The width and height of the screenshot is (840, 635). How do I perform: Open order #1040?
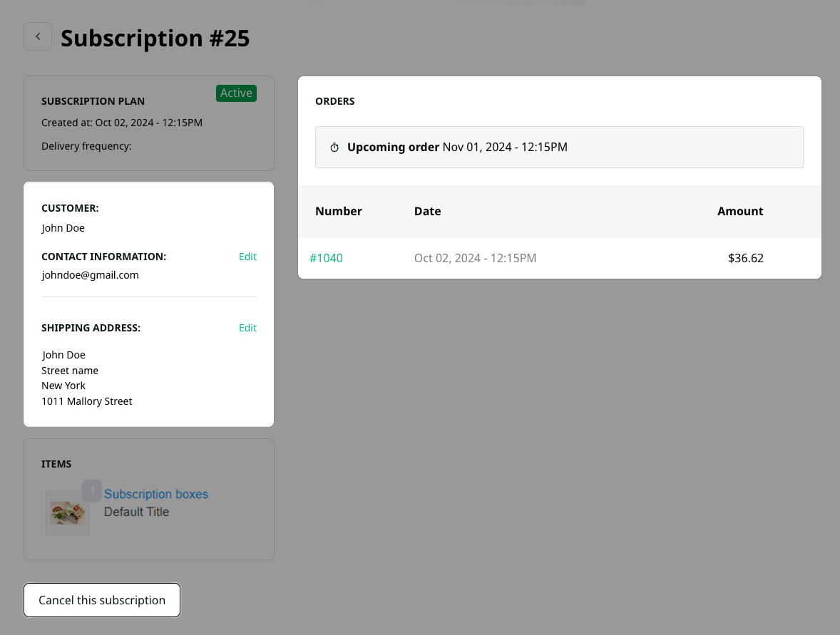point(327,258)
